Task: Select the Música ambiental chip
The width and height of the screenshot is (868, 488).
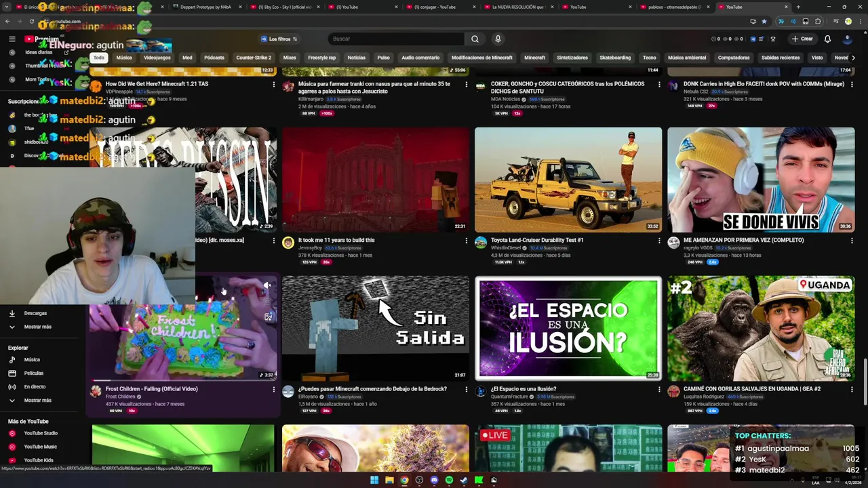Action: click(x=687, y=58)
